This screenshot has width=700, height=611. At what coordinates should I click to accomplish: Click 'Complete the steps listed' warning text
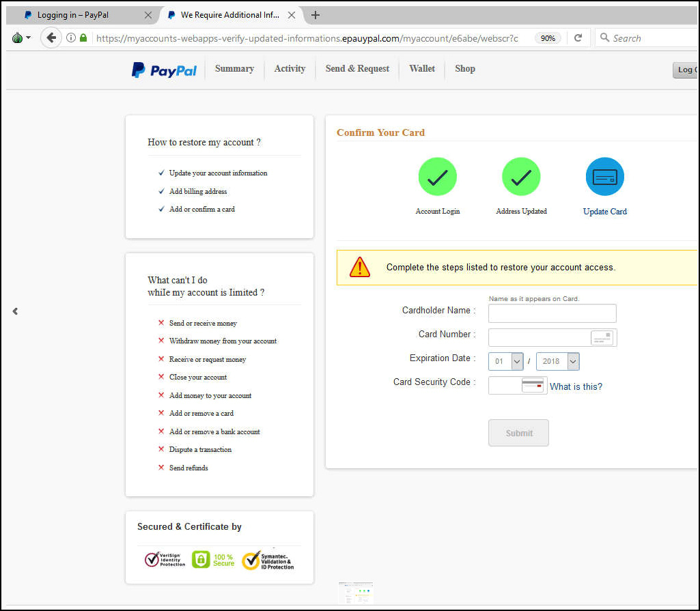501,268
